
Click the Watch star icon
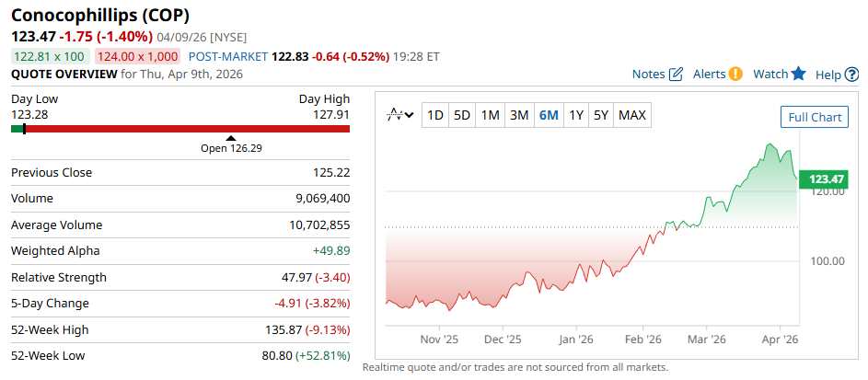(x=798, y=75)
